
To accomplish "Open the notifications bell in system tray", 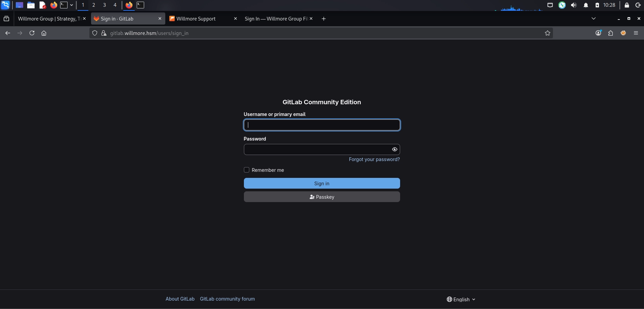I will pyautogui.click(x=586, y=5).
